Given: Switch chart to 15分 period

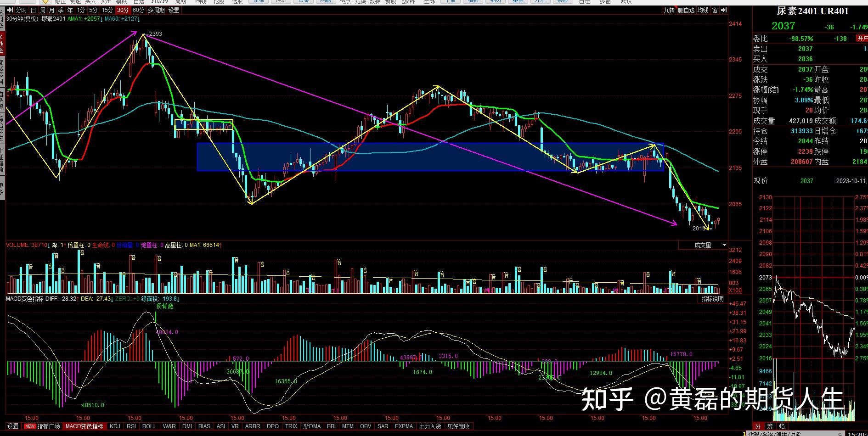Looking at the screenshot, I should pos(107,10).
